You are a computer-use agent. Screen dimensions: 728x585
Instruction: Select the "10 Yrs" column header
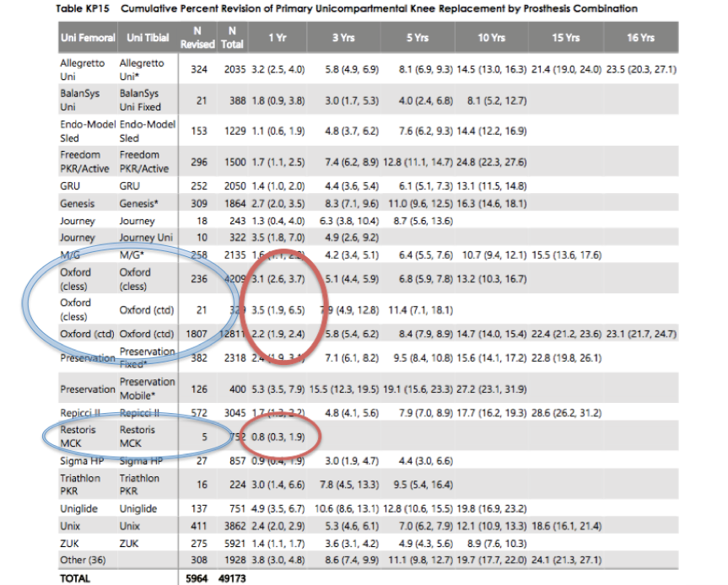[x=492, y=38]
